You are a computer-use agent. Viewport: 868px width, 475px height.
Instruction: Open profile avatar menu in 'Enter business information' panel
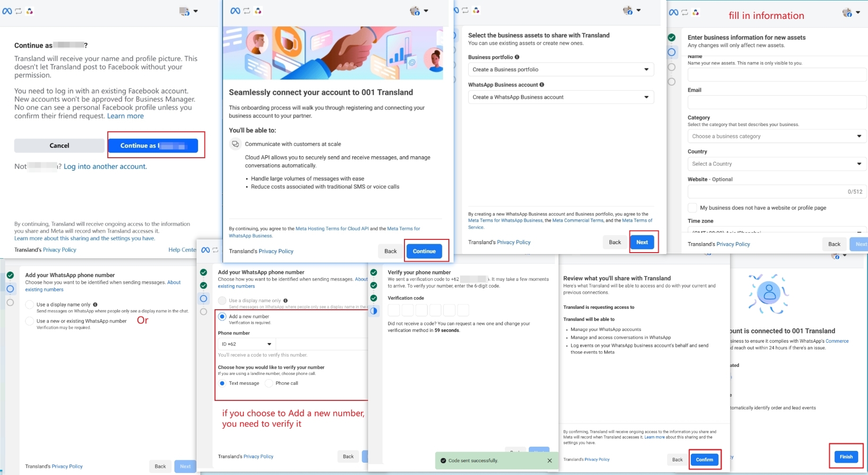pos(851,13)
